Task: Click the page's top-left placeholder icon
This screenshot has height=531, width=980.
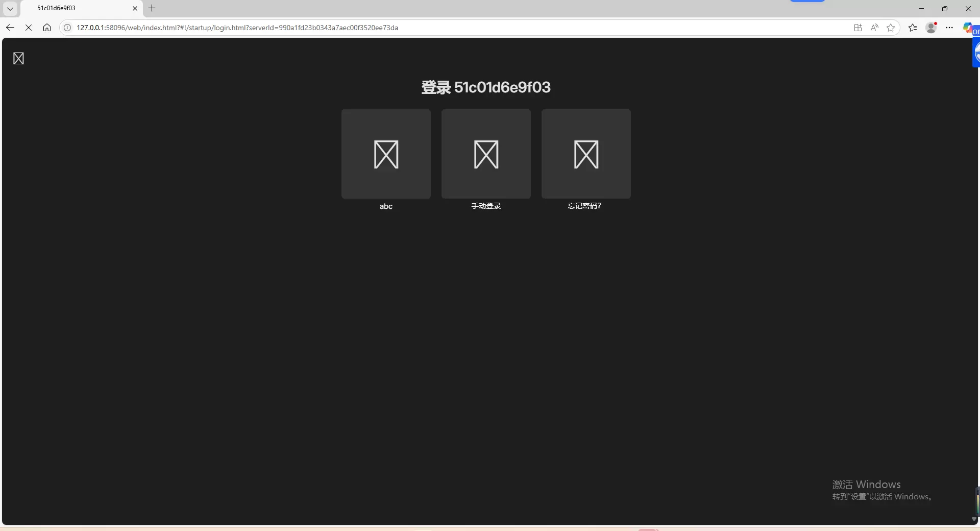Action: (x=18, y=59)
